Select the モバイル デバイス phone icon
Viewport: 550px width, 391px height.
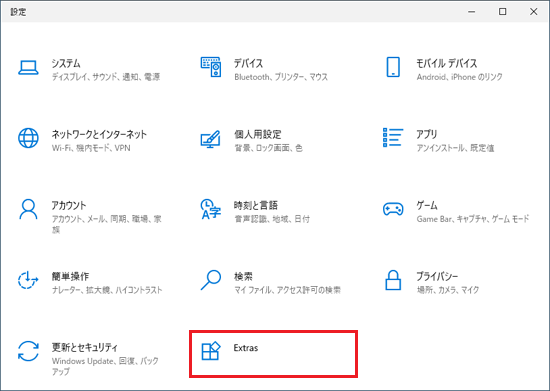pos(393,67)
